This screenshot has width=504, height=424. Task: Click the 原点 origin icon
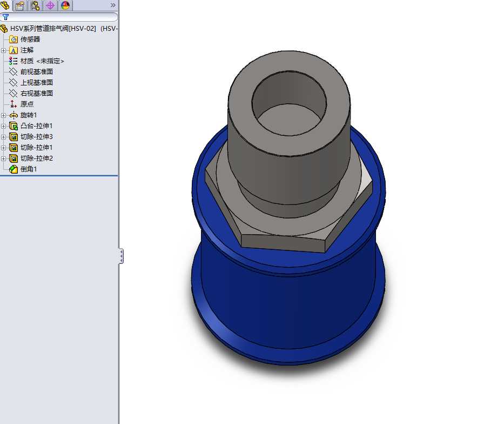click(x=13, y=104)
